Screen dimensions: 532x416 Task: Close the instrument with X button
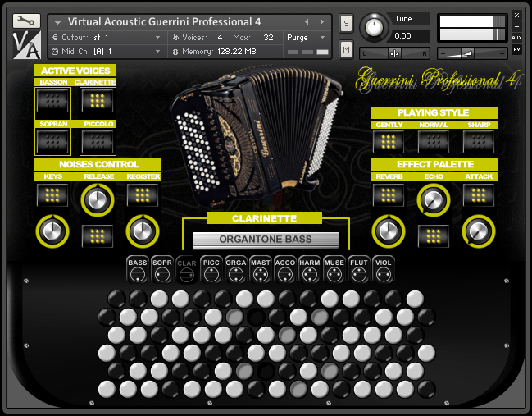pyautogui.click(x=516, y=16)
